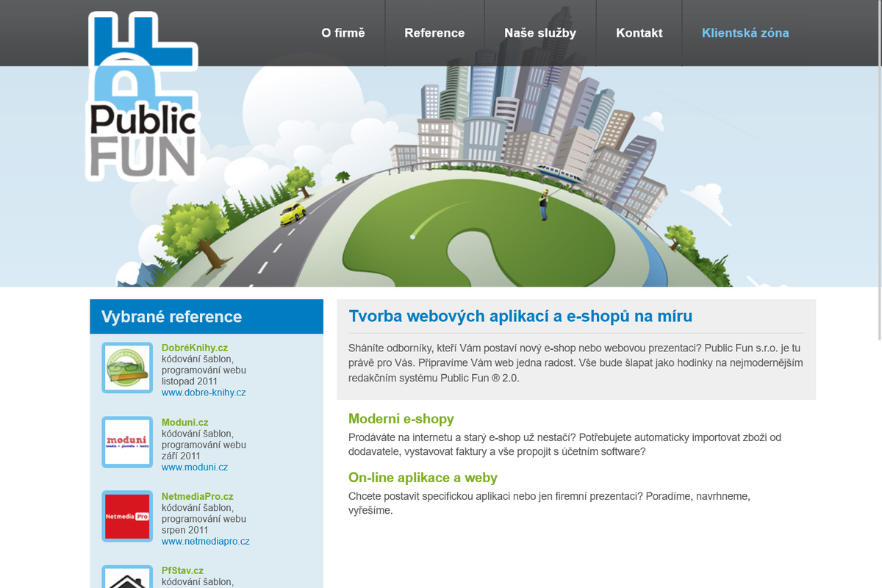Open the NetmediaPro.cz reference title
The height and width of the screenshot is (588, 882).
pos(198,497)
